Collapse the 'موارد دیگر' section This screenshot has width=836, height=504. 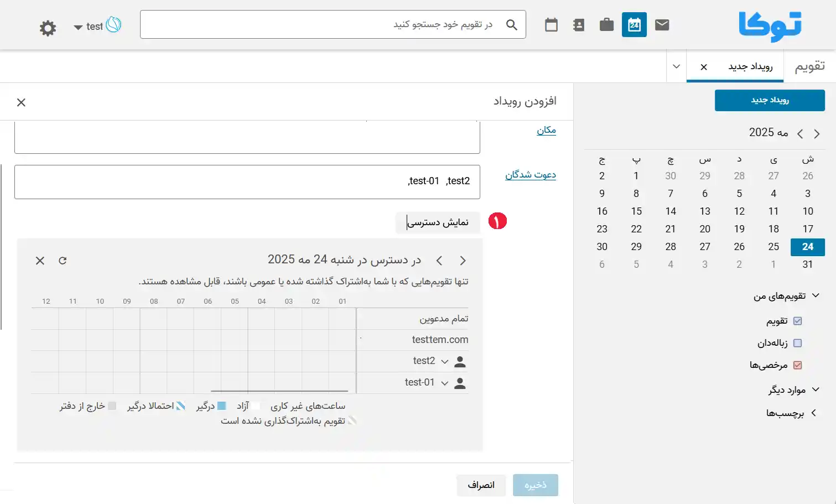(x=816, y=389)
